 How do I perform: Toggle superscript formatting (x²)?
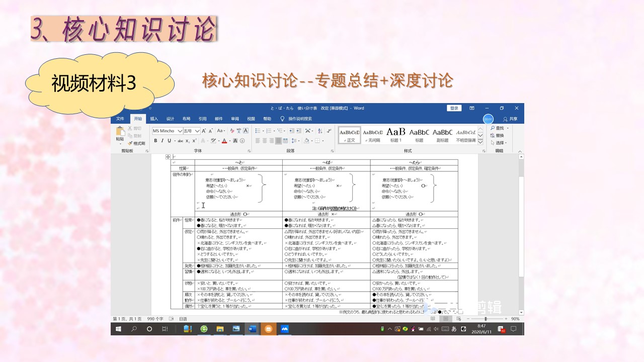194,141
